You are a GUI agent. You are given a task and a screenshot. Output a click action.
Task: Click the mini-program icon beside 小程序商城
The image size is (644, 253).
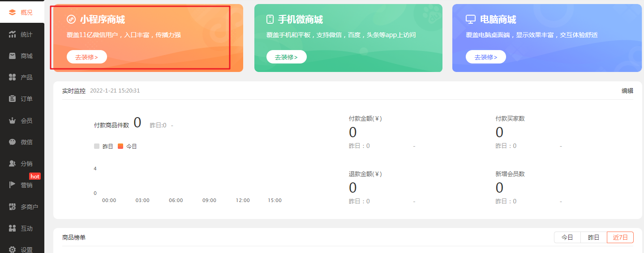click(71, 19)
